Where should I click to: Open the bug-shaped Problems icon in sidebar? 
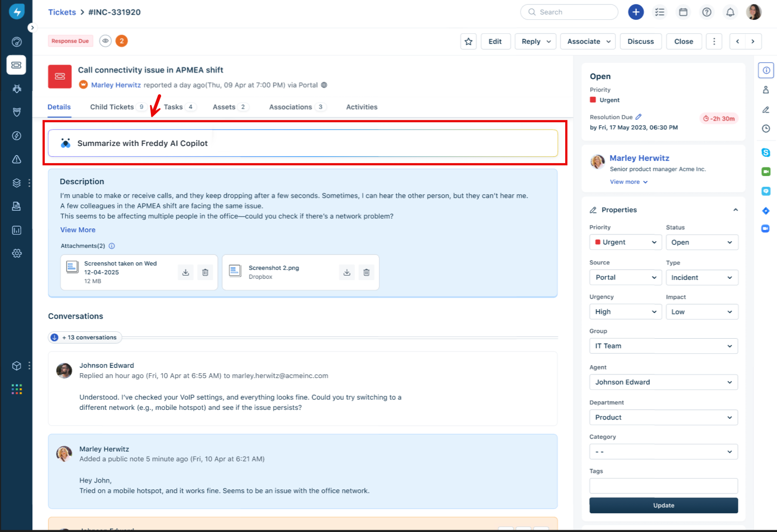point(17,89)
